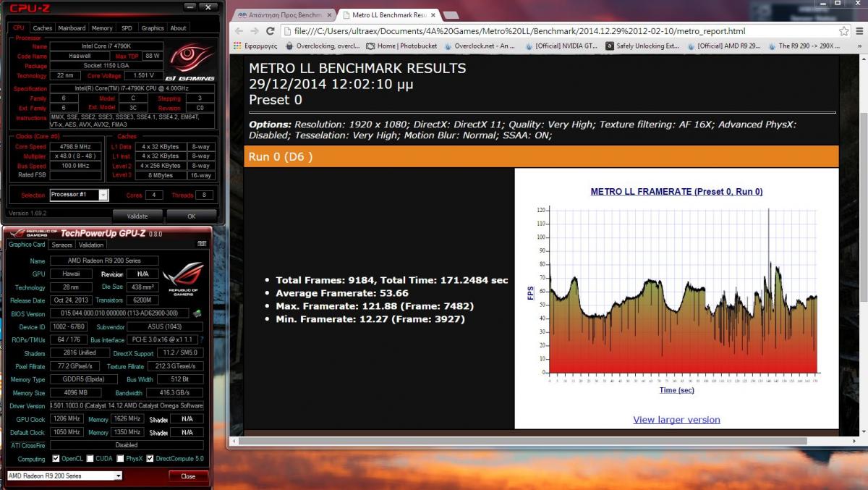
Task: Bookmark this page with the star icon
Action: (844, 31)
